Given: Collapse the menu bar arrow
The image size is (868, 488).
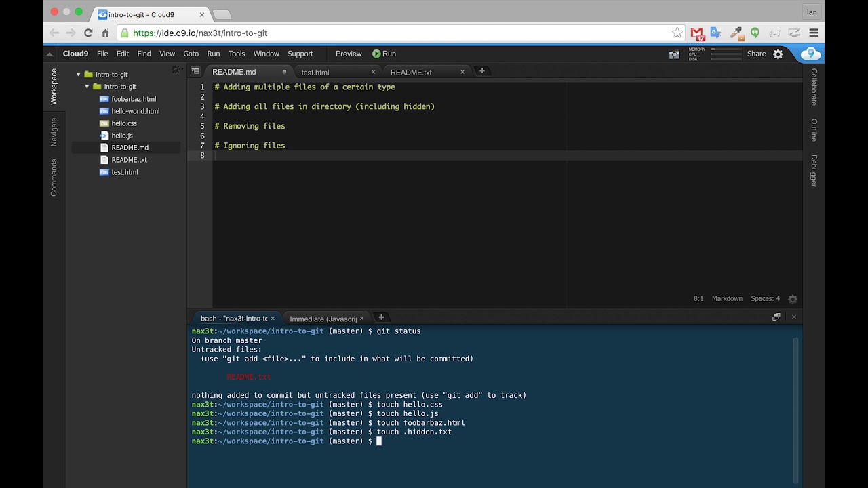Looking at the screenshot, I should point(50,54).
